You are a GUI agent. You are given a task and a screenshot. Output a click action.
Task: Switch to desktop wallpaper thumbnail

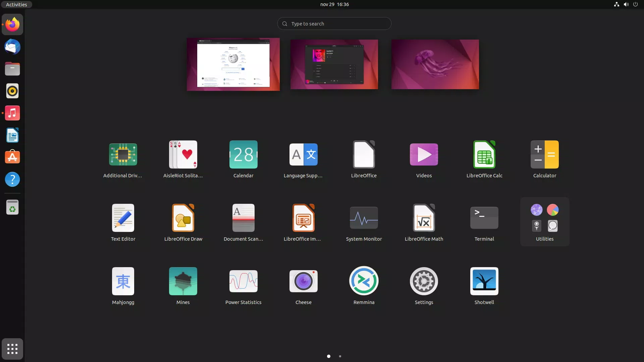point(434,64)
